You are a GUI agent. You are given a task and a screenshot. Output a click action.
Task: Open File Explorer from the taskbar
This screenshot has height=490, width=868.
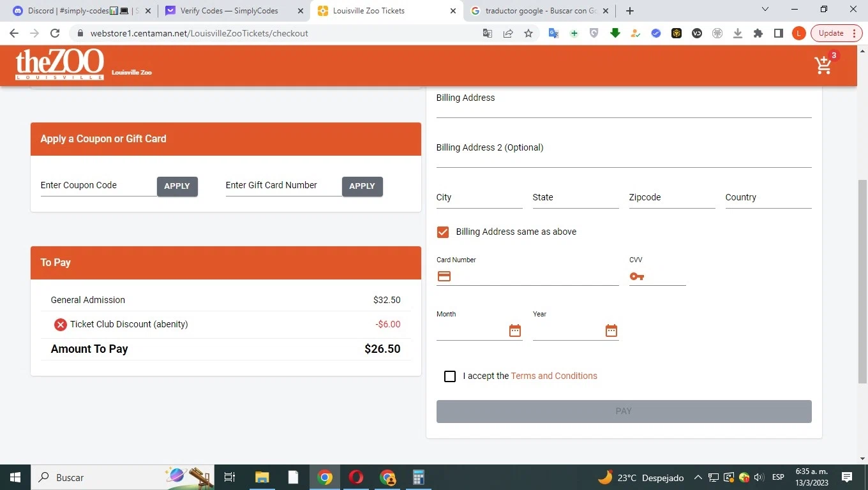click(262, 477)
